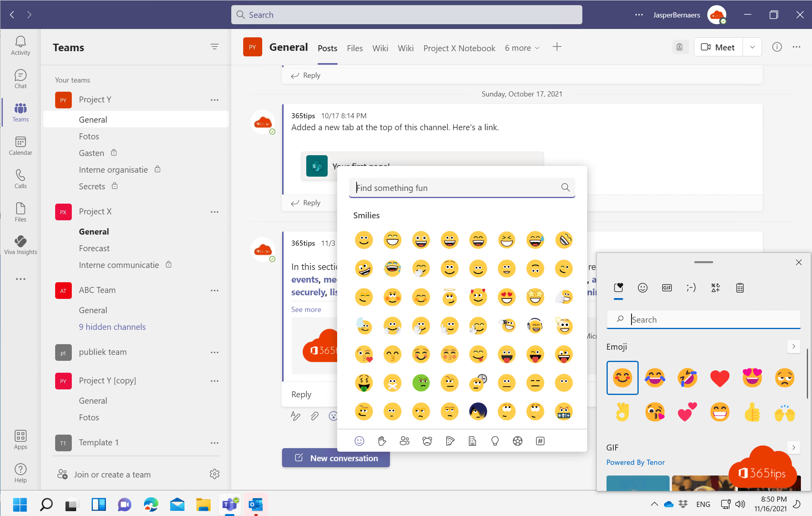Close the Windows emoji panel

coord(799,262)
